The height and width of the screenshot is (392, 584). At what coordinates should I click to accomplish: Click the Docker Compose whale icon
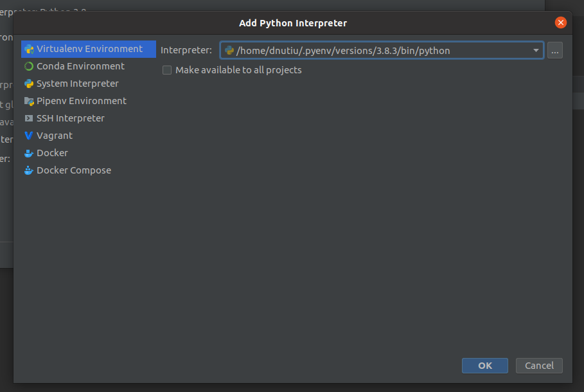click(x=29, y=170)
